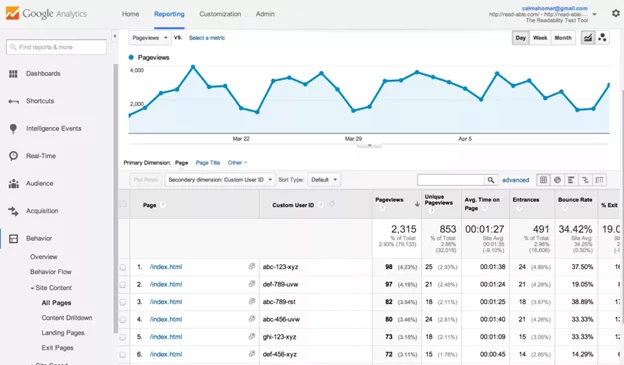Select the line chart view icon
Screen dimensions: 624x365
(x=588, y=38)
